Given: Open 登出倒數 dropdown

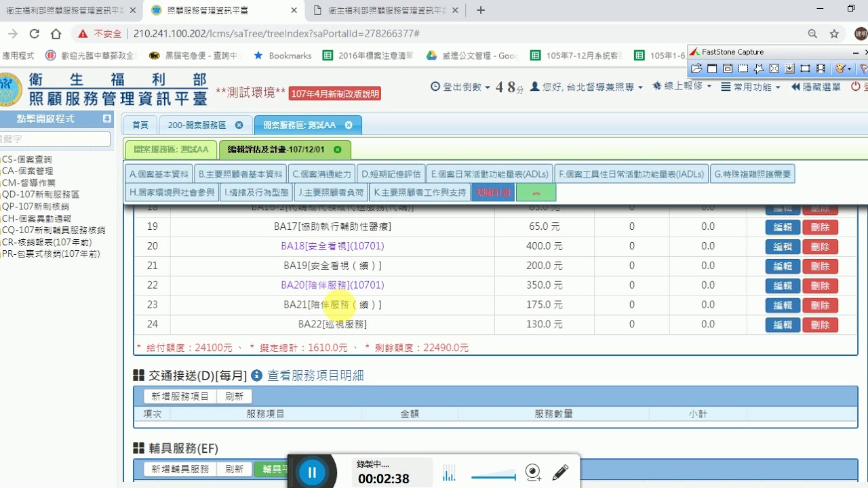Looking at the screenshot, I should [460, 87].
